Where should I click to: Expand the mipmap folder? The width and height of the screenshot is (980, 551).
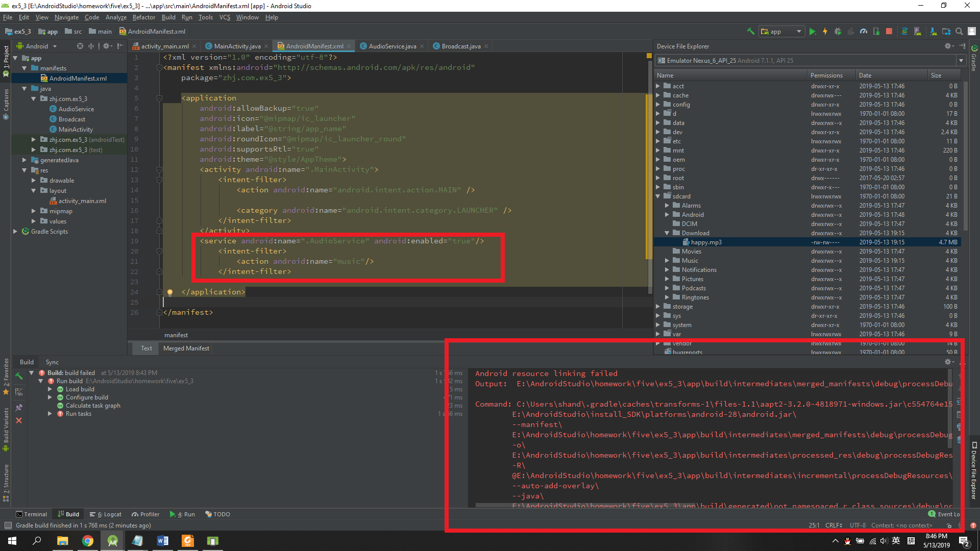[x=34, y=211]
